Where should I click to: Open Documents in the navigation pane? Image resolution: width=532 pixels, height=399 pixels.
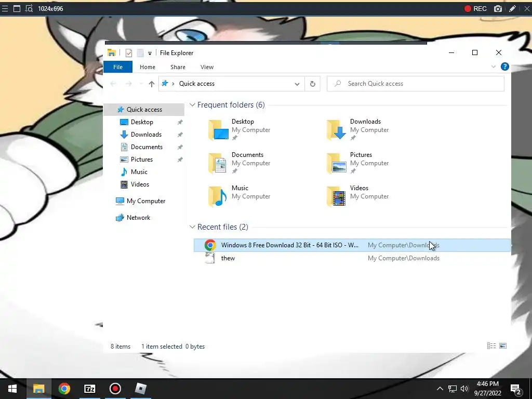[147, 147]
